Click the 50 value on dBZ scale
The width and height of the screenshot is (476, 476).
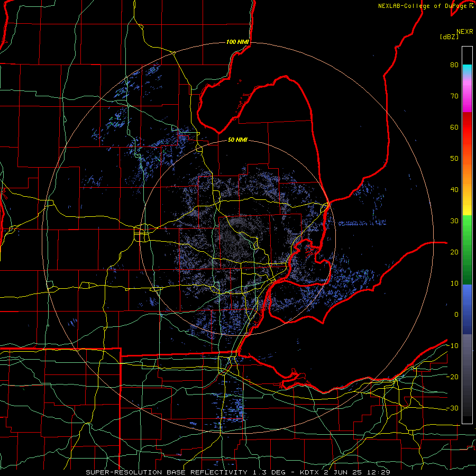[454, 159]
